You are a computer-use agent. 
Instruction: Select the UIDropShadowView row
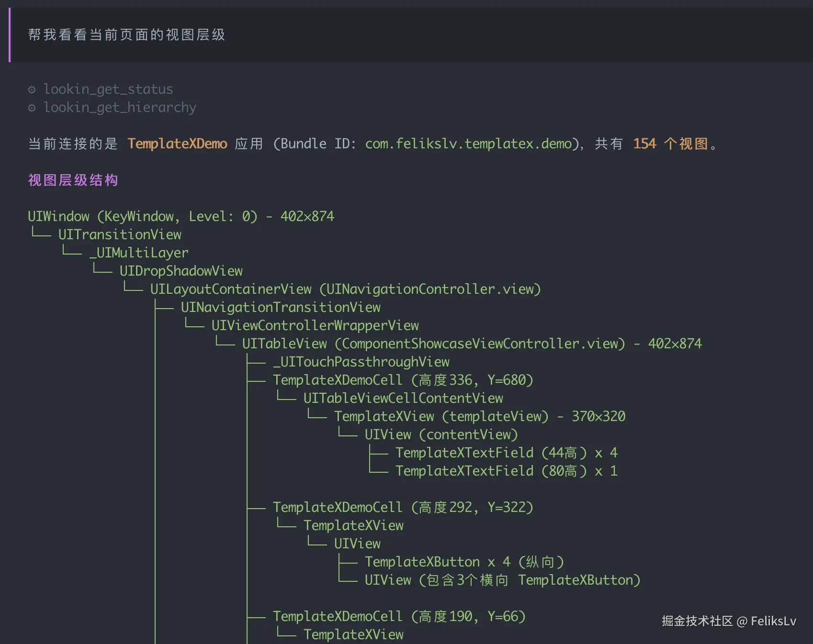pyautogui.click(x=181, y=271)
